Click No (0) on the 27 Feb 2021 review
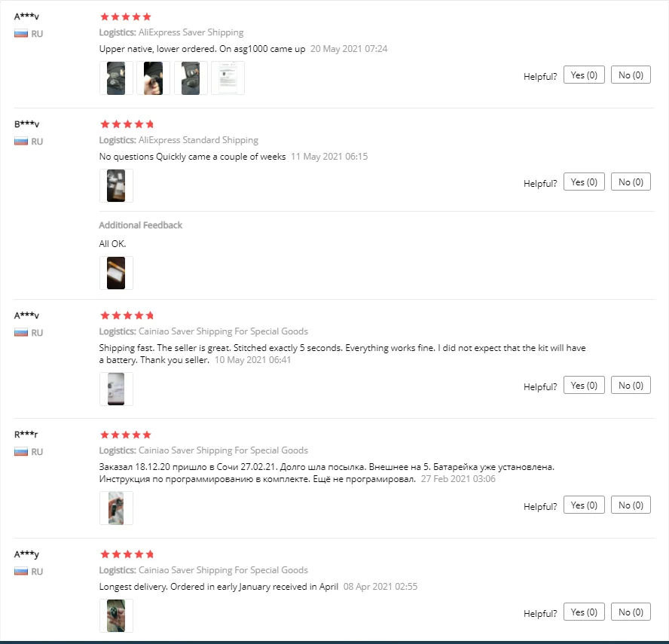The height and width of the screenshot is (644, 669). [631, 505]
